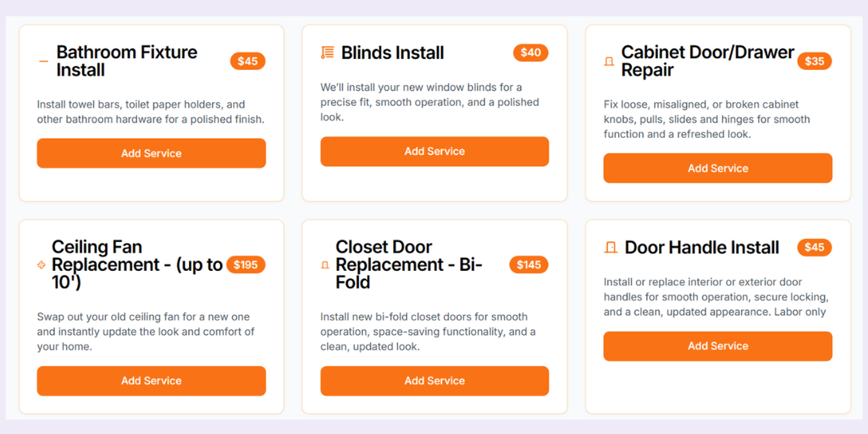Select the door handle icon on Door Handle Install

click(611, 247)
